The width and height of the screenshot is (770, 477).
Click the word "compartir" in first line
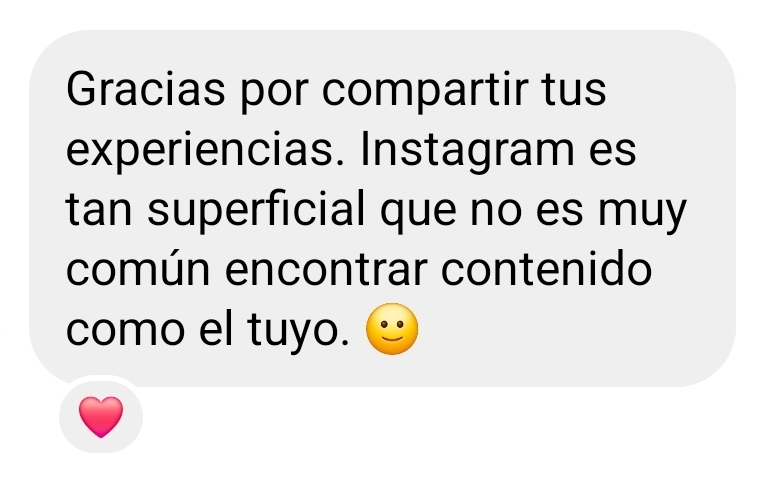click(x=425, y=91)
